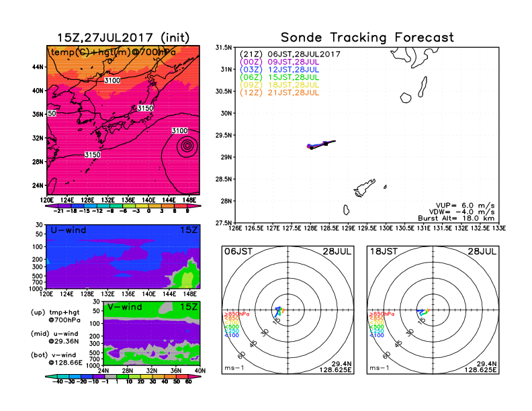Click '15Z' in the U-wind panel
Screen dimensions: 532x411
[x=188, y=230]
